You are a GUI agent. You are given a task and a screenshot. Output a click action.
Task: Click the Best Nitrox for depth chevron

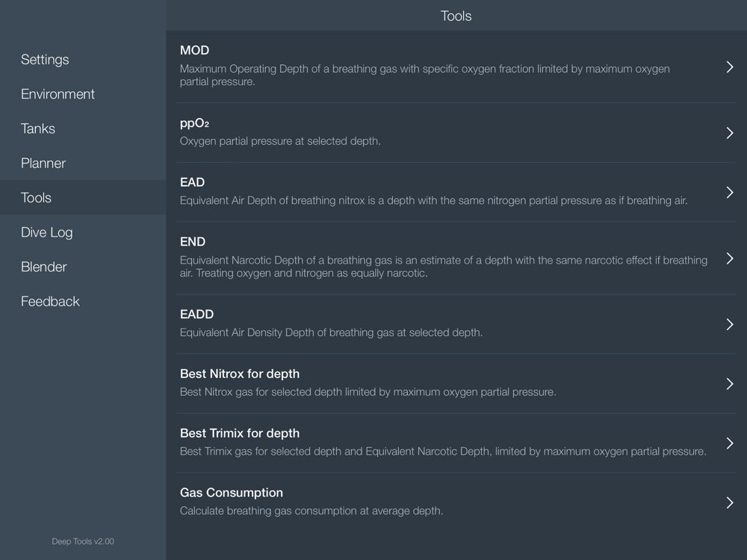[x=730, y=384]
